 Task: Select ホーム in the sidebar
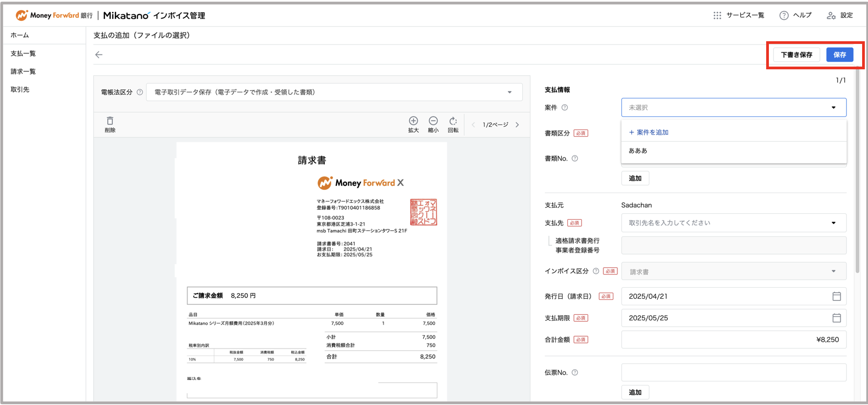[20, 35]
